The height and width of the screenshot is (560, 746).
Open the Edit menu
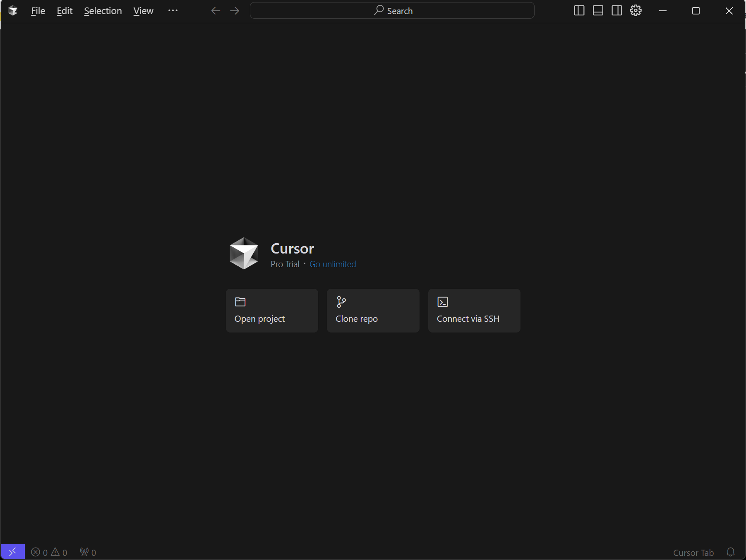[65, 11]
